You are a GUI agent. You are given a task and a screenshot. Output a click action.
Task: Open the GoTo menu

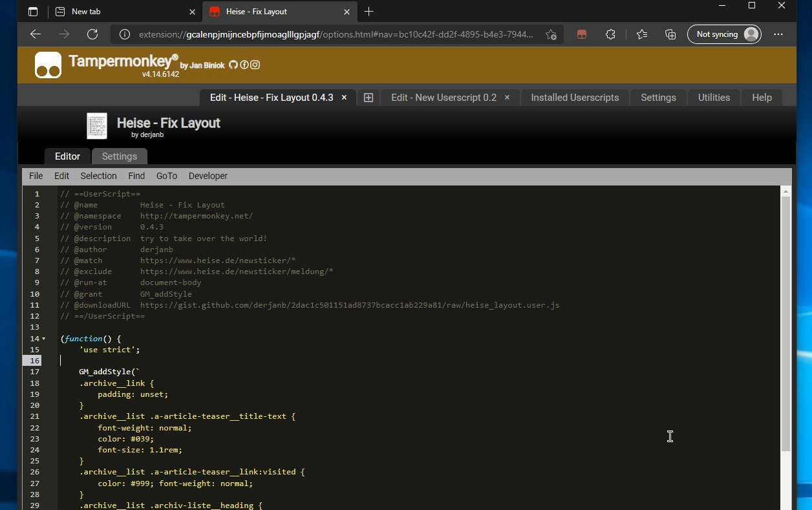(167, 176)
